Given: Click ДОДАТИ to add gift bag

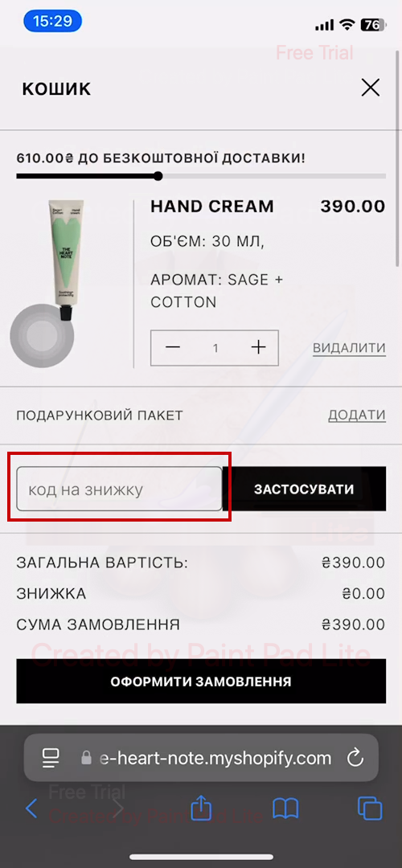Looking at the screenshot, I should click(x=357, y=416).
